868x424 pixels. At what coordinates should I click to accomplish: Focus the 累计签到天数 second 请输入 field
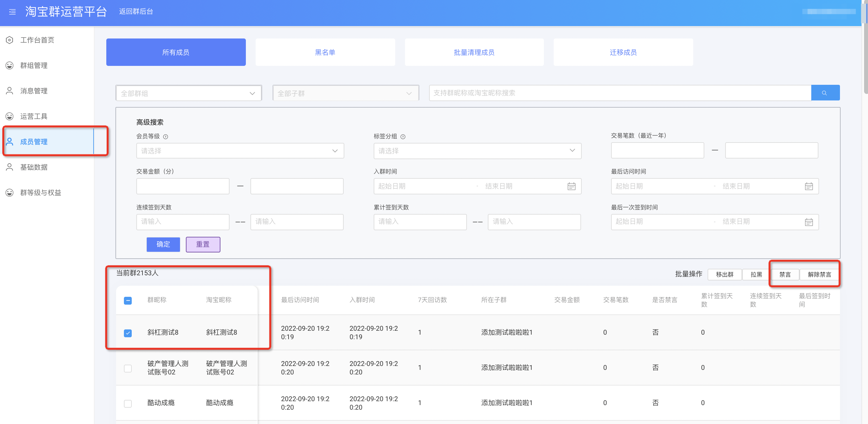pyautogui.click(x=534, y=222)
